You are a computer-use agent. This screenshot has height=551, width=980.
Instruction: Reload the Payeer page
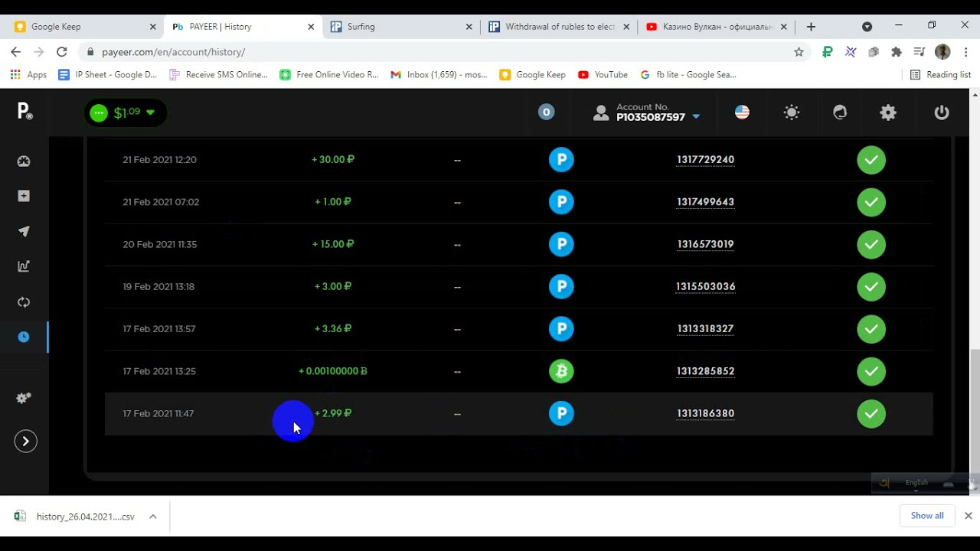click(62, 52)
